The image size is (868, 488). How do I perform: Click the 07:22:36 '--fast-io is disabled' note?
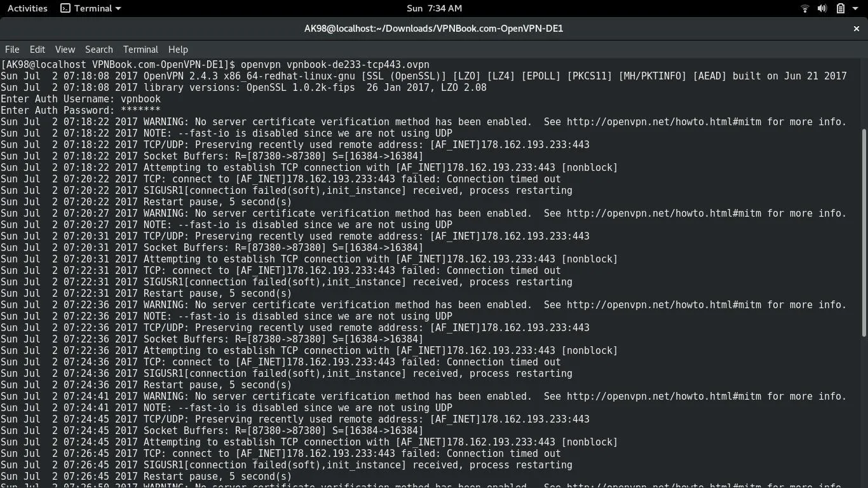pyautogui.click(x=227, y=316)
